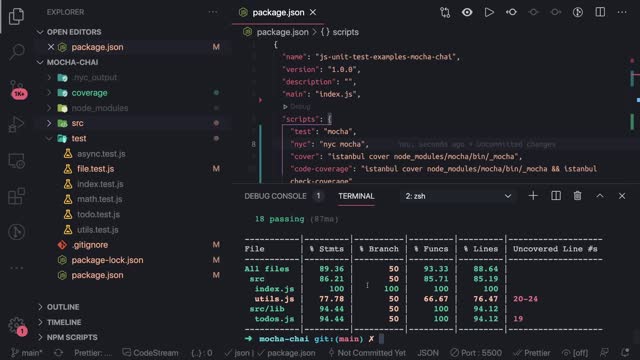Click the Debug codelens above scripts
This screenshot has height=360, width=640.
[x=300, y=107]
